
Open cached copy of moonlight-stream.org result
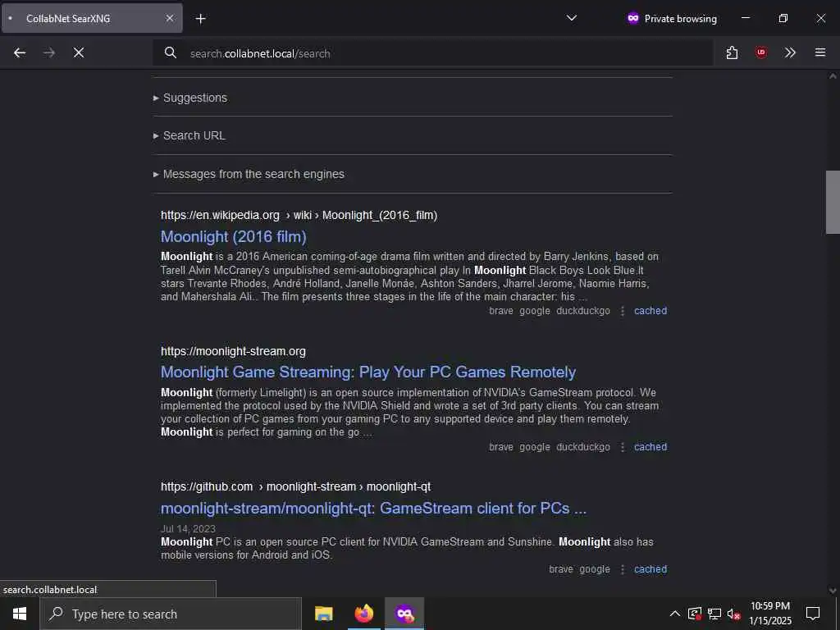click(x=651, y=447)
